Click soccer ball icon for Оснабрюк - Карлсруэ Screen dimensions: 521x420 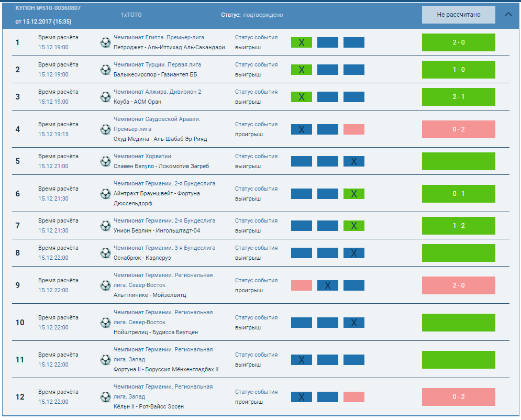tap(105, 253)
